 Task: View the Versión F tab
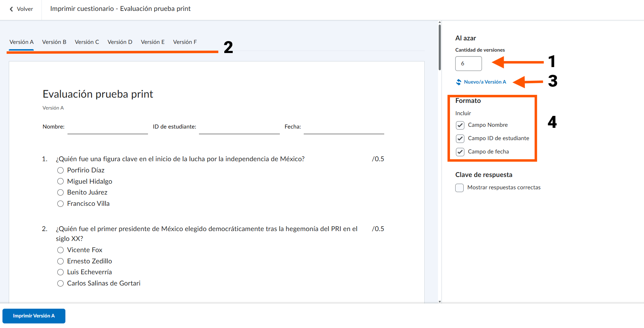(185, 42)
